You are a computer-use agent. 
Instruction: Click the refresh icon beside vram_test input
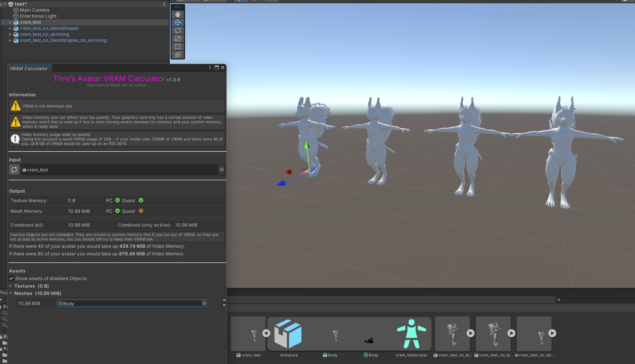click(x=14, y=170)
